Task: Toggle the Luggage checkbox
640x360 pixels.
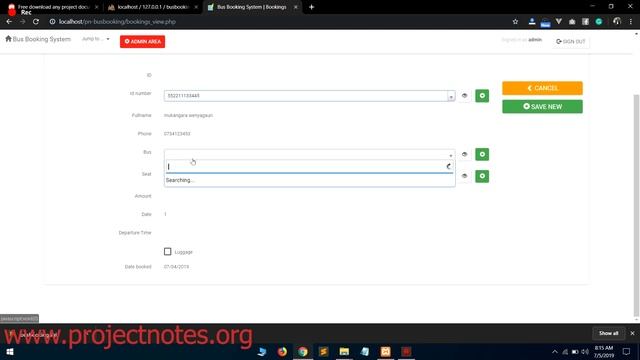Action: [167, 251]
